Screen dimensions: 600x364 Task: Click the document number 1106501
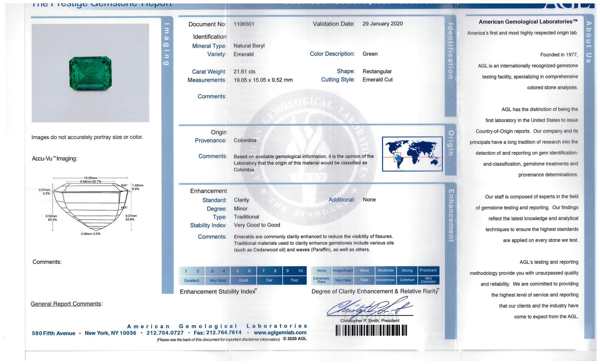click(x=244, y=24)
